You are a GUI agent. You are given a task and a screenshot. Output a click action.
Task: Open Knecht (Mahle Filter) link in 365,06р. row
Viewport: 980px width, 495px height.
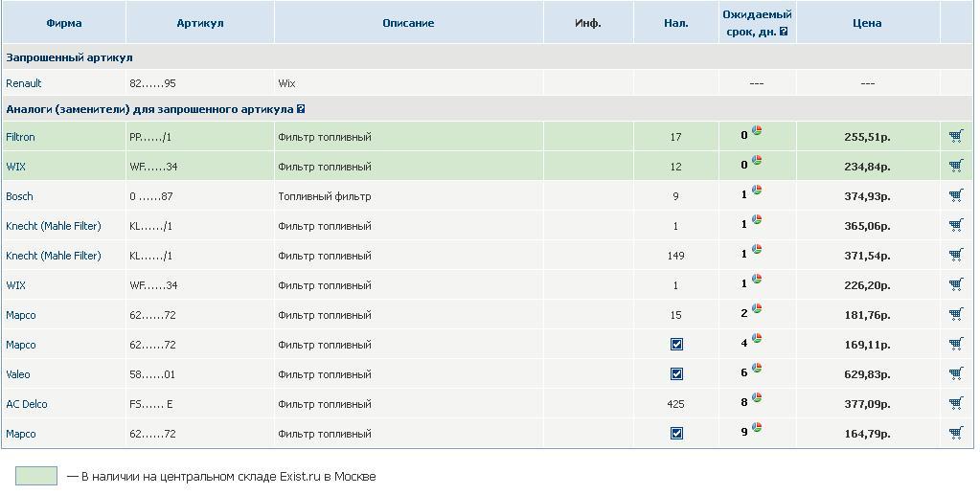click(x=53, y=226)
